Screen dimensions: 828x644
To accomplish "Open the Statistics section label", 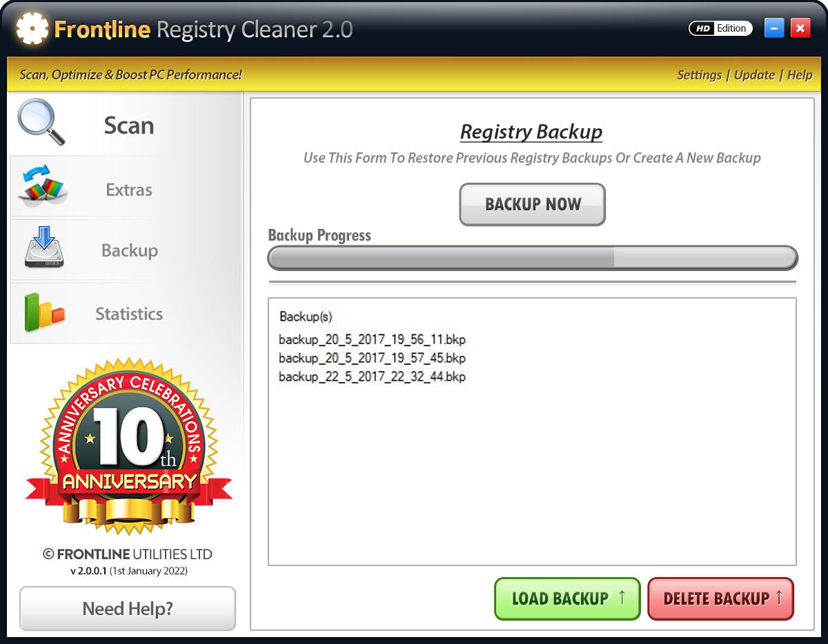I will 129,314.
